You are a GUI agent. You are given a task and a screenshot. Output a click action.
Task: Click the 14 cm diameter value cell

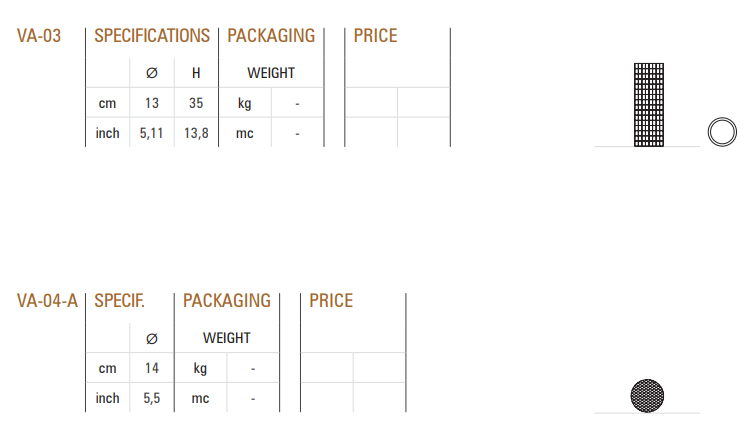coord(152,368)
